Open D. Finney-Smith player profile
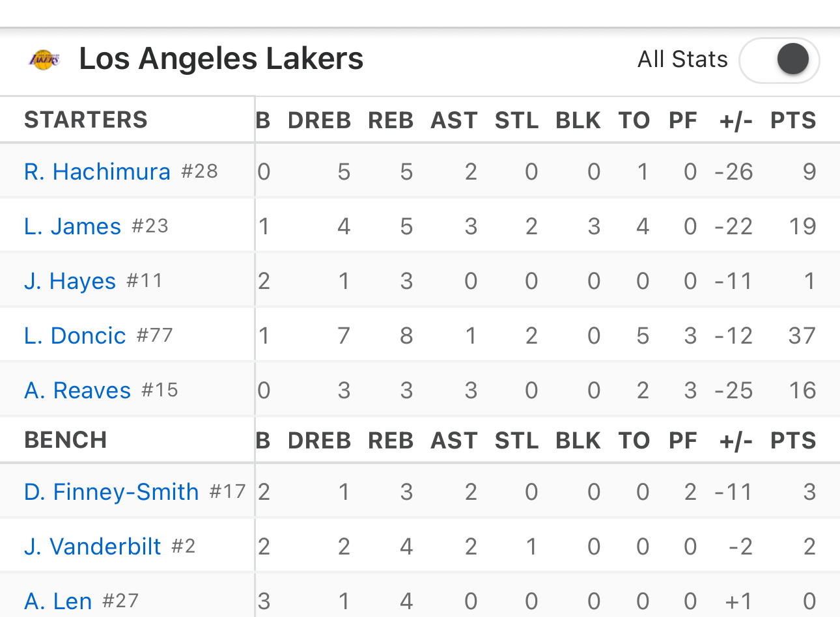The width and height of the screenshot is (840, 617). 111,492
